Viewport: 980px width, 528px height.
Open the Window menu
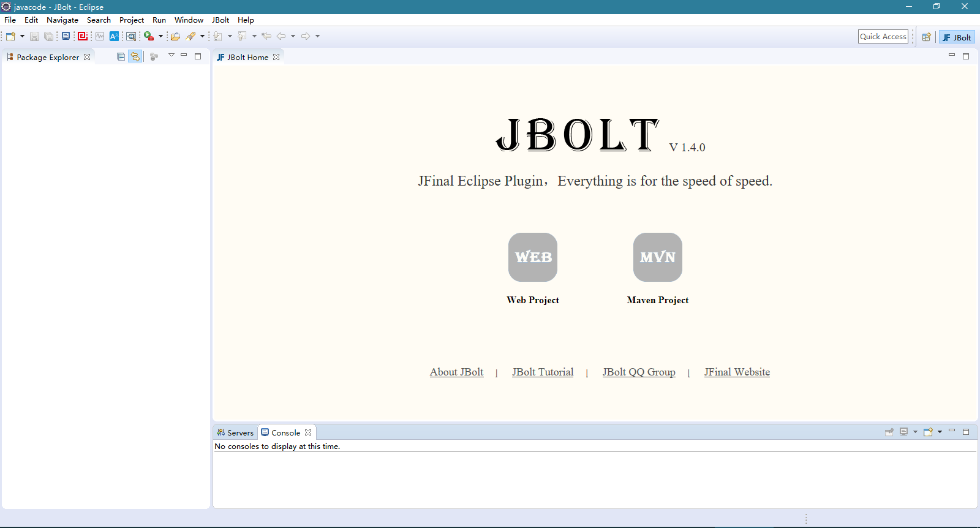coord(189,20)
